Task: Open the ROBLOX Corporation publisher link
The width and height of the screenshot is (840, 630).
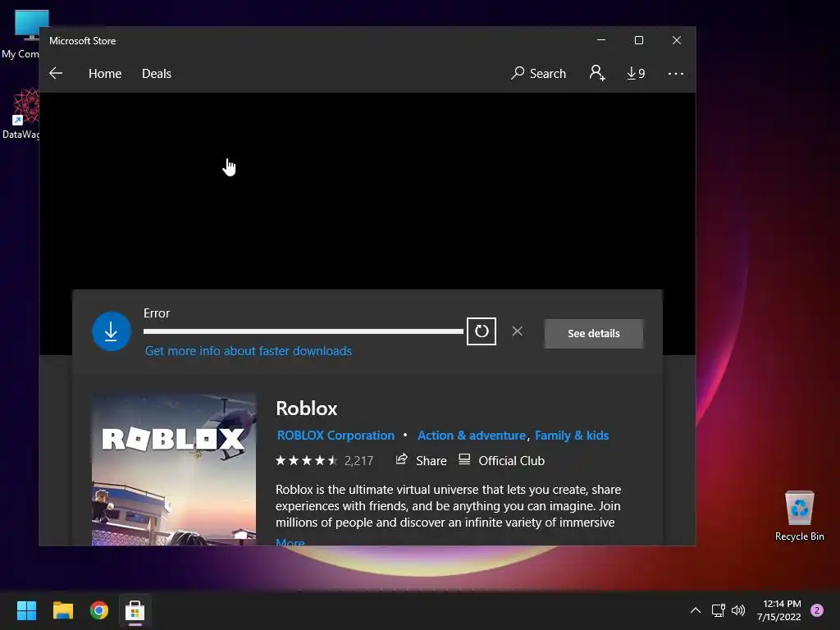Action: pos(336,436)
